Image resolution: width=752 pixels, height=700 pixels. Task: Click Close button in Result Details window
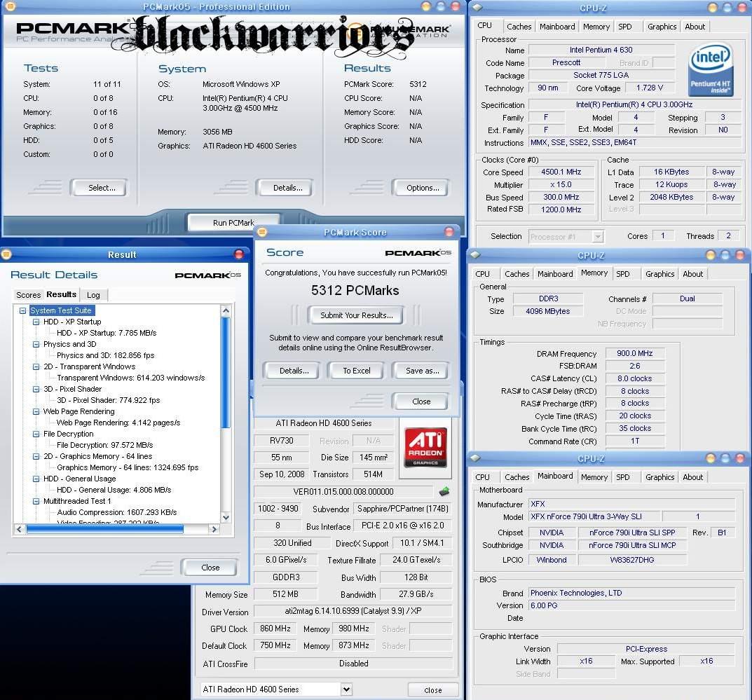[x=210, y=567]
